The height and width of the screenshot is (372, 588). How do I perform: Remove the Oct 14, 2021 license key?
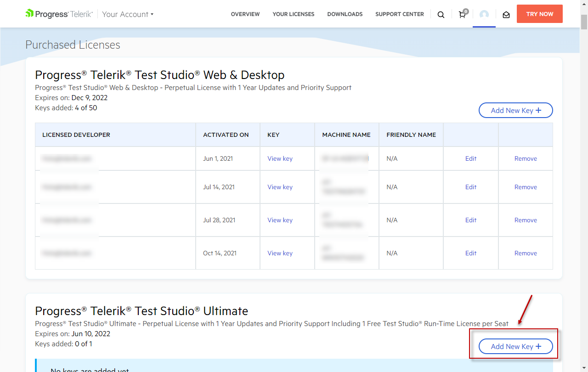(x=526, y=253)
